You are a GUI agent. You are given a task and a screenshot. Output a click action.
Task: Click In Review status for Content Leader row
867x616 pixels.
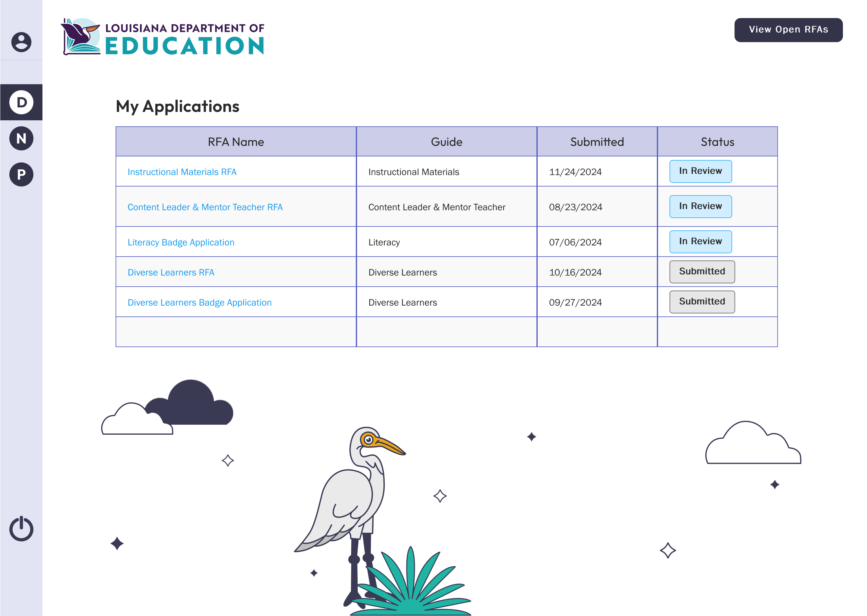coord(700,206)
